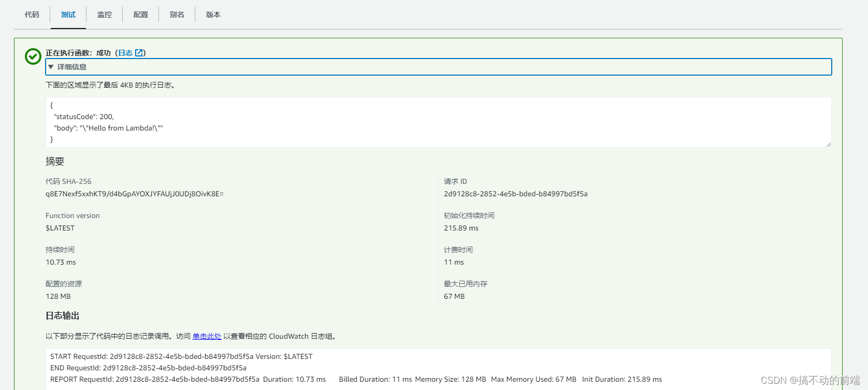
Task: Click the green success checkmark icon
Action: click(33, 56)
